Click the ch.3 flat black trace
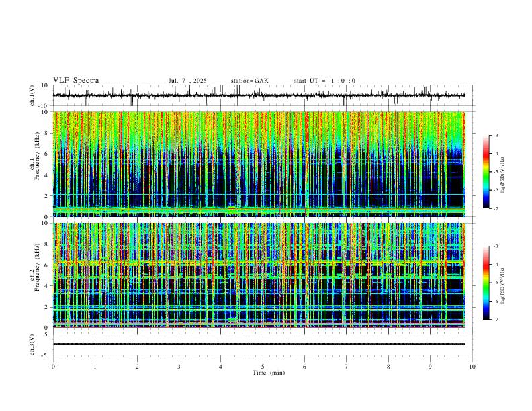Image resolution: width=532 pixels, height=411 pixels. coord(259,344)
